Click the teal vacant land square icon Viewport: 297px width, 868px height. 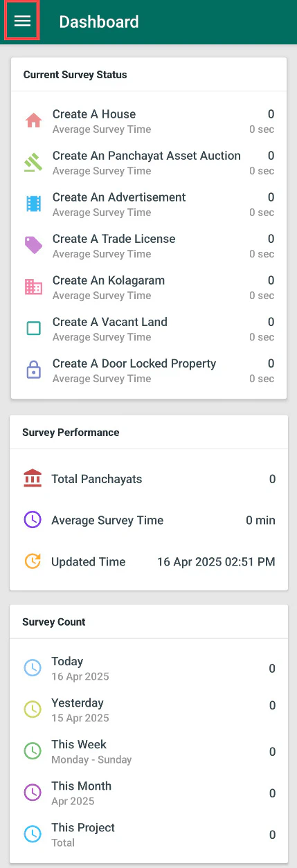(x=33, y=329)
